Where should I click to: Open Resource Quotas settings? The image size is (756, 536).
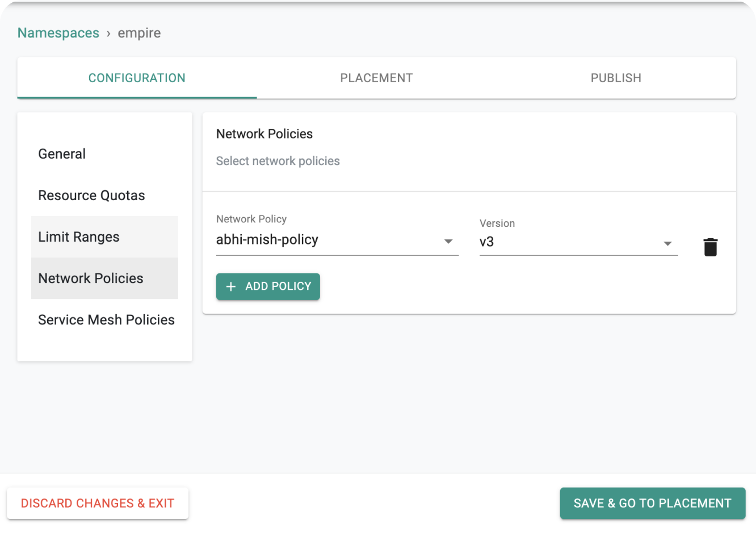click(x=91, y=195)
